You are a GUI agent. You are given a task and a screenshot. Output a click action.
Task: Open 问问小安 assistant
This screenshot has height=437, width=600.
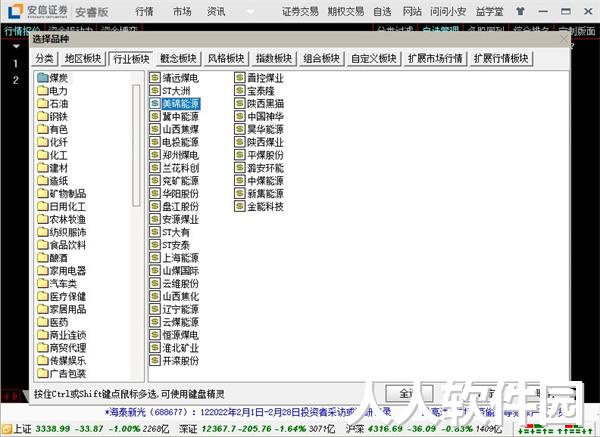(448, 12)
